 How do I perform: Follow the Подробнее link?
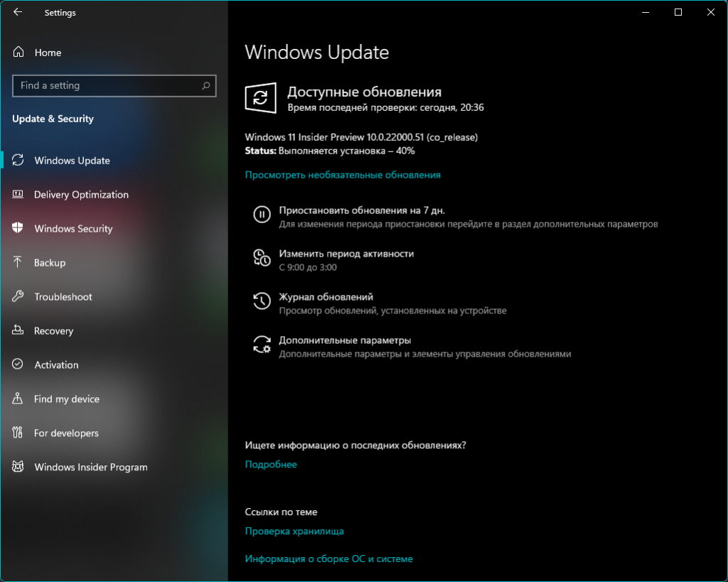(x=271, y=464)
